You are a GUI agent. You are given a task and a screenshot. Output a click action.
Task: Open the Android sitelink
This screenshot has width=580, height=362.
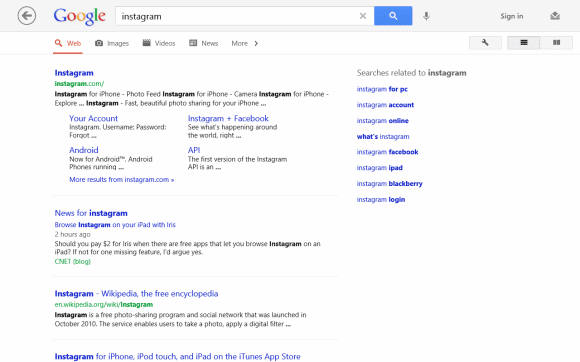pyautogui.click(x=84, y=150)
